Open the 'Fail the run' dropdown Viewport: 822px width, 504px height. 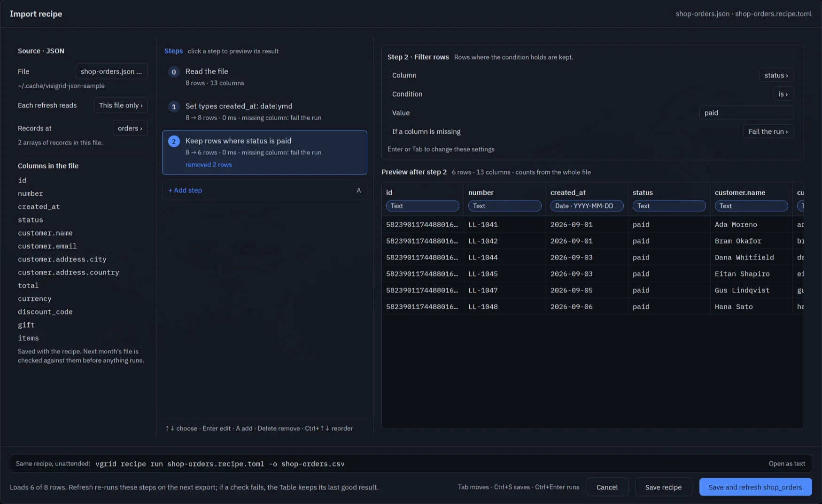coord(768,131)
